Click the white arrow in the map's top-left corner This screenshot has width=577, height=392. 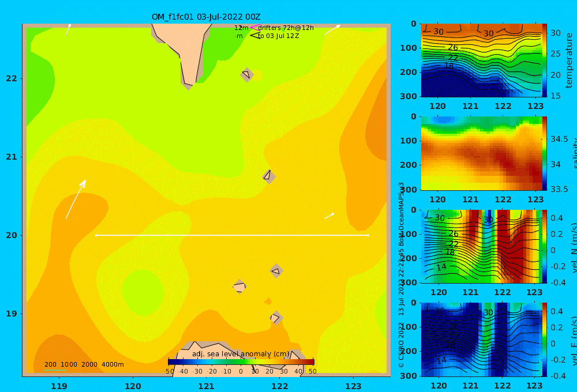(x=69, y=29)
